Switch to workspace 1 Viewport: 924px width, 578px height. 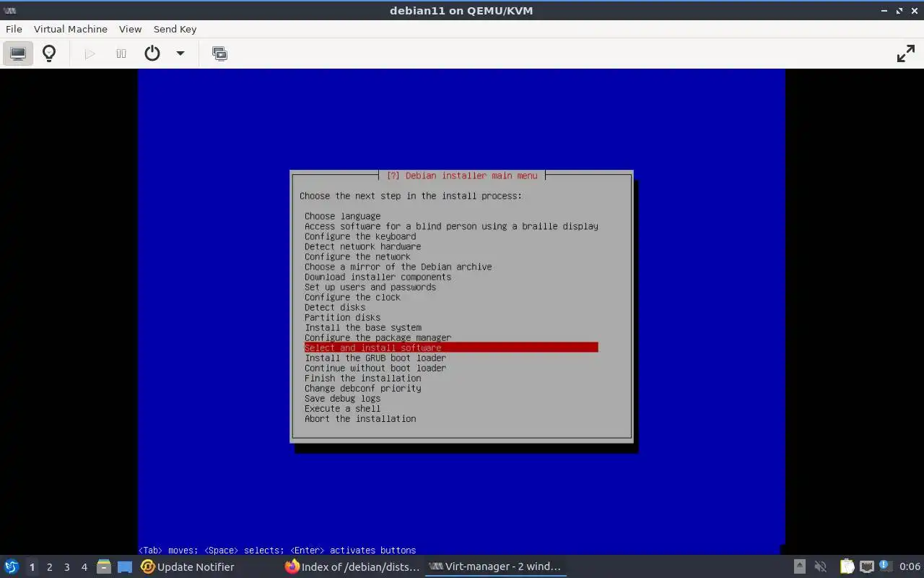point(32,567)
